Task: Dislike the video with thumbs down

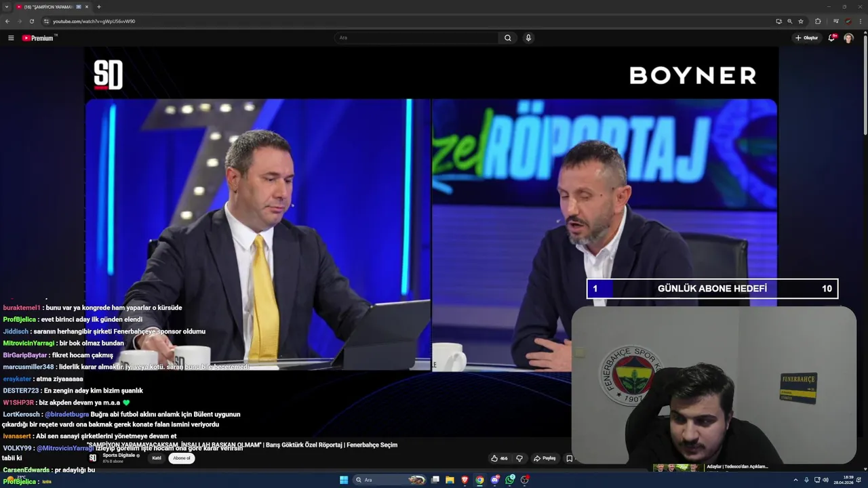Action: click(519, 458)
